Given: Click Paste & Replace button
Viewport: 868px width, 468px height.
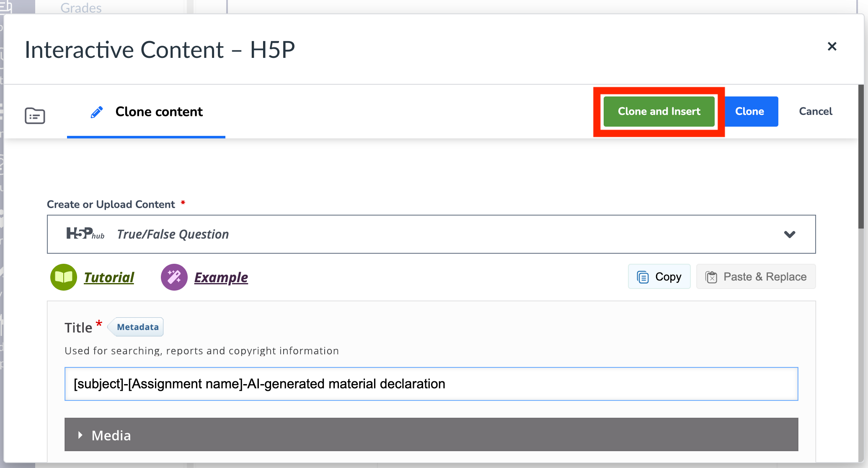Looking at the screenshot, I should tap(756, 277).
